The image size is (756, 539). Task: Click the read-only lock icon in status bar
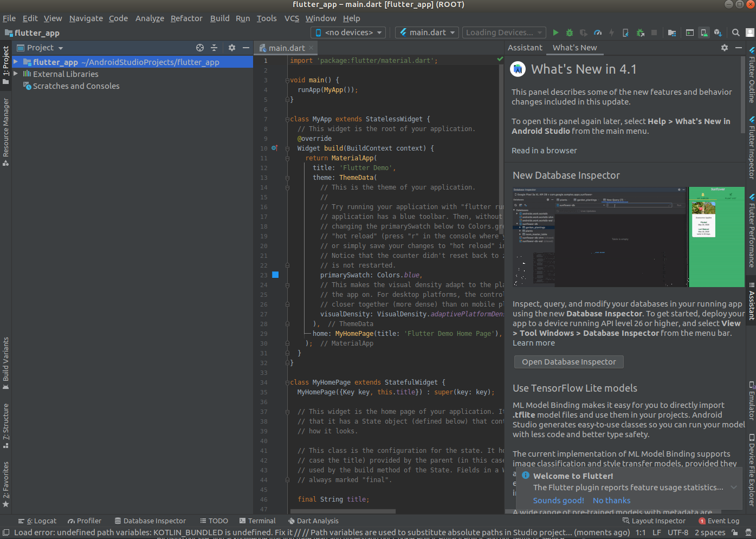coord(735,532)
